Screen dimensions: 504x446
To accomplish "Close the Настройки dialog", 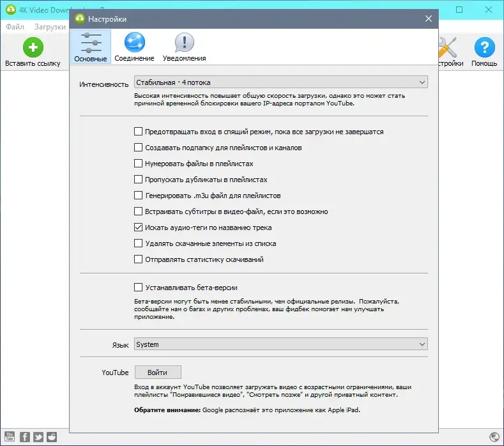I will pos(429,19).
